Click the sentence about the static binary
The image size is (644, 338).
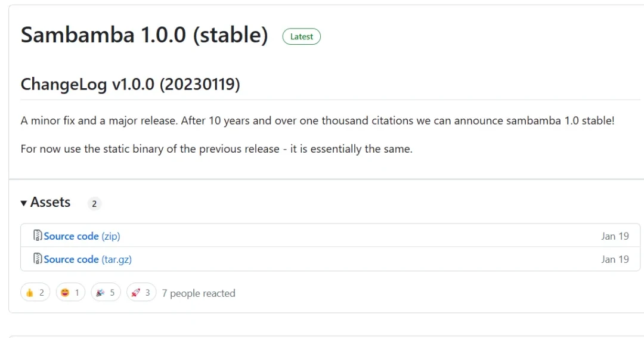click(x=216, y=149)
